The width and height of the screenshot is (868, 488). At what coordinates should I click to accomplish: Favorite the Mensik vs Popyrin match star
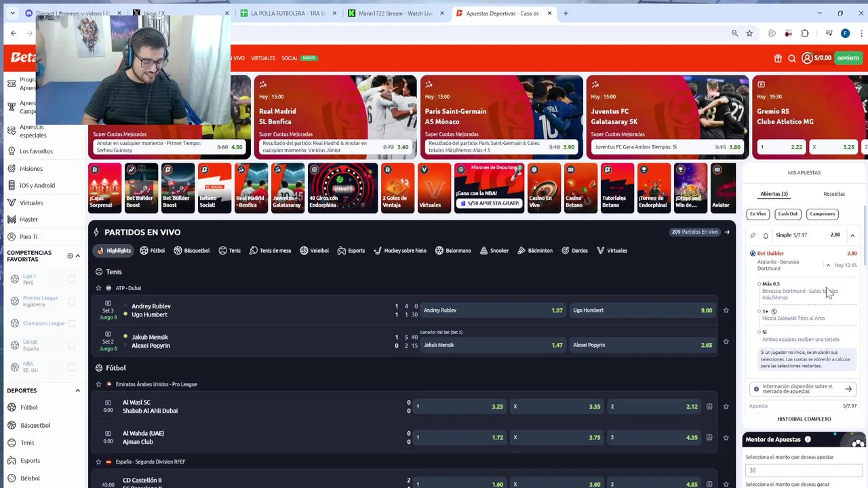(726, 342)
